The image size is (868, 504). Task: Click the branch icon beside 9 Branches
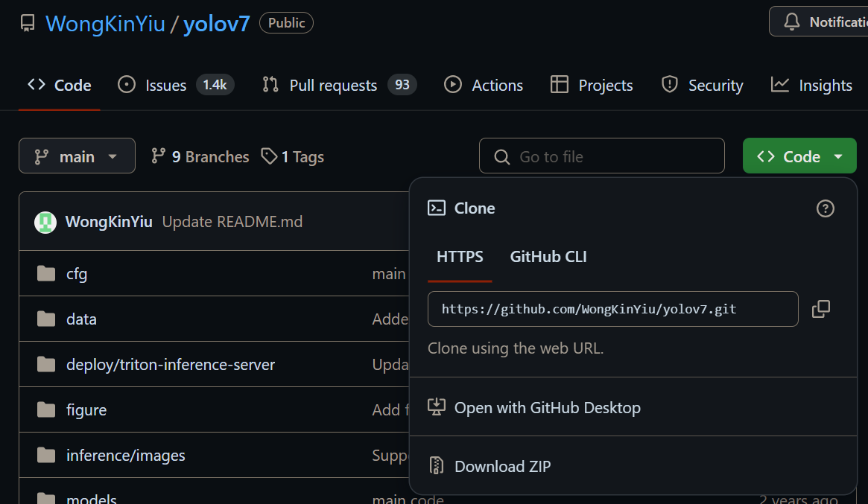158,156
